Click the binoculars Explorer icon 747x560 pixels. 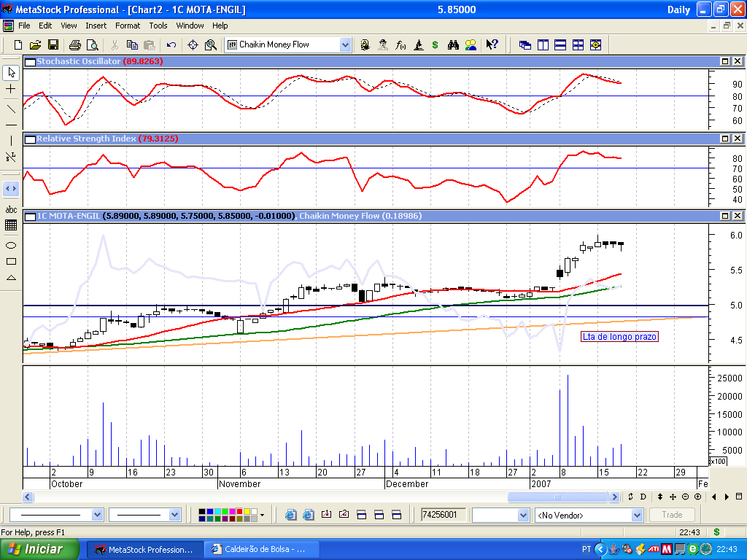coord(453,44)
